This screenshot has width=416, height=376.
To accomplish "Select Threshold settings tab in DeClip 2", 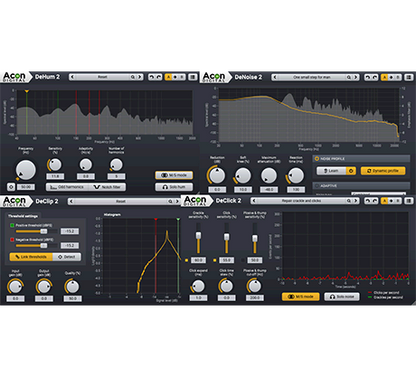I will (23, 216).
